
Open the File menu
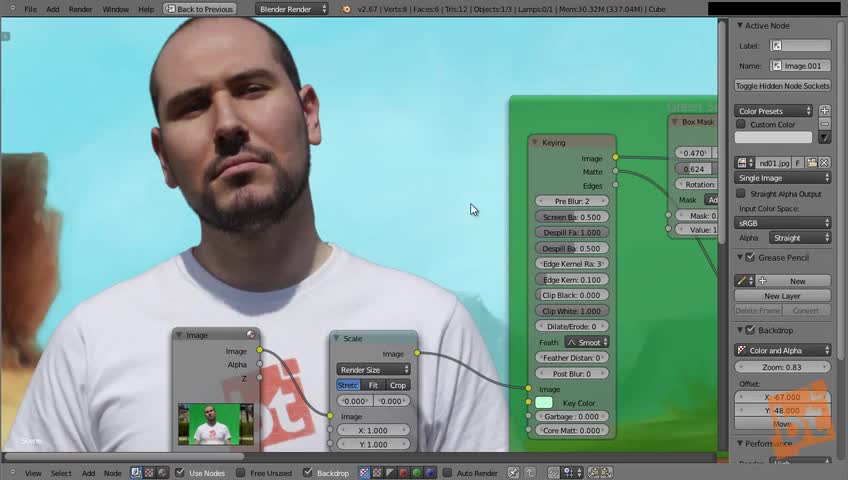coord(31,9)
